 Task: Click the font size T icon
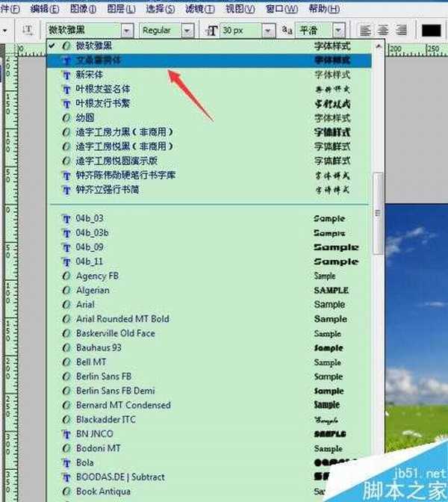click(x=211, y=31)
